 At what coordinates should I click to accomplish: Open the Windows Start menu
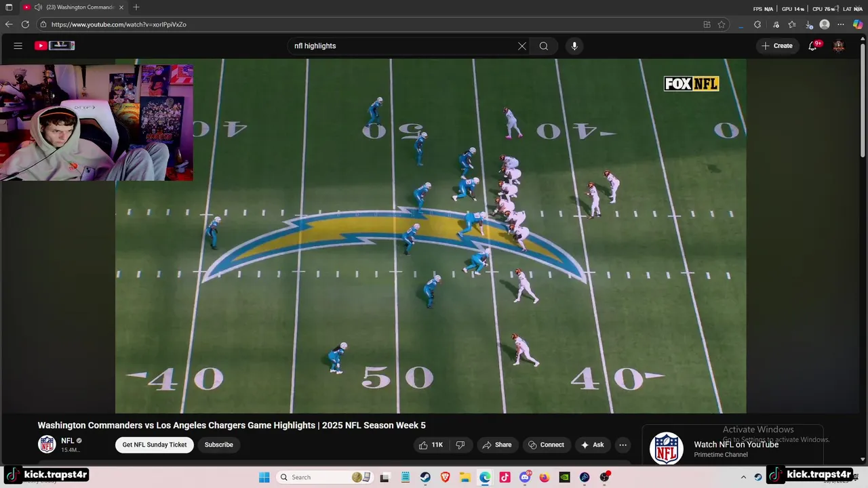(264, 477)
